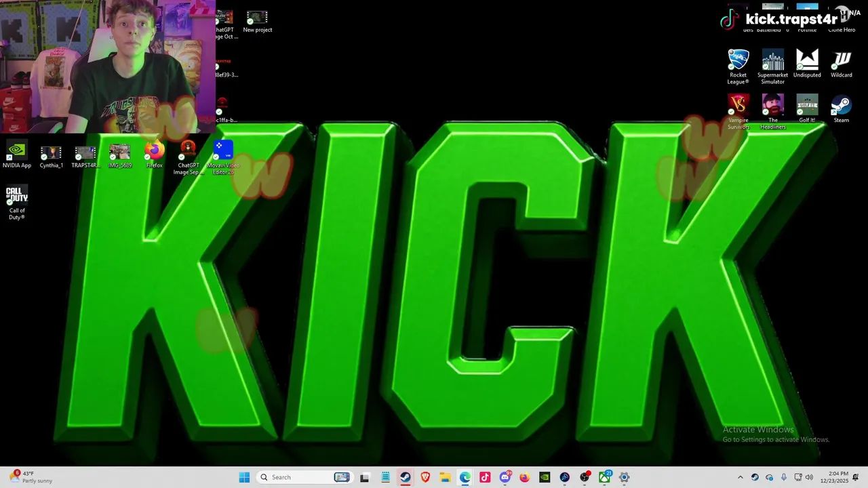868x488 pixels.
Task: Launch Movavi Video Editor 26 shortcut
Action: tap(223, 158)
